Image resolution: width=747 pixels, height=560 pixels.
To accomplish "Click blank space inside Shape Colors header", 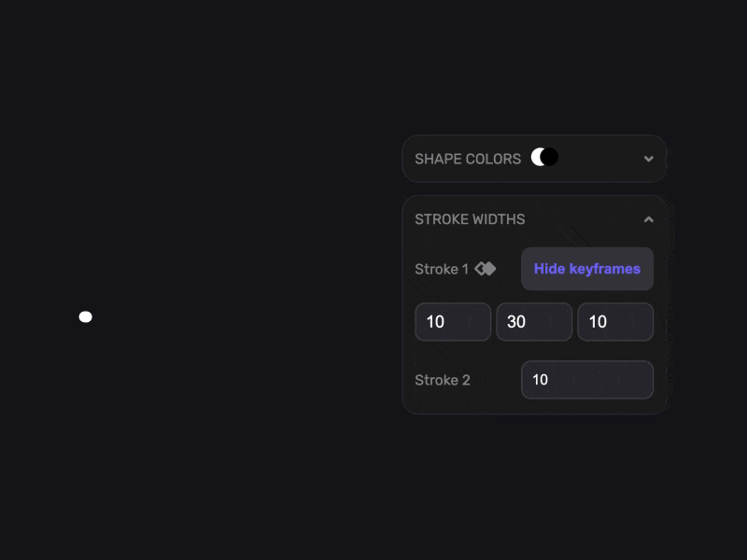I will click(600, 159).
